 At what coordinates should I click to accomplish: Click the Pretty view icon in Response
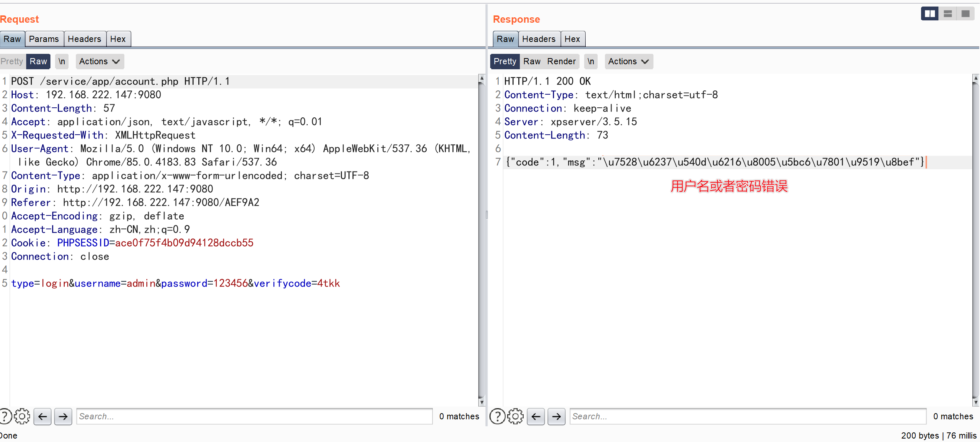(x=505, y=60)
